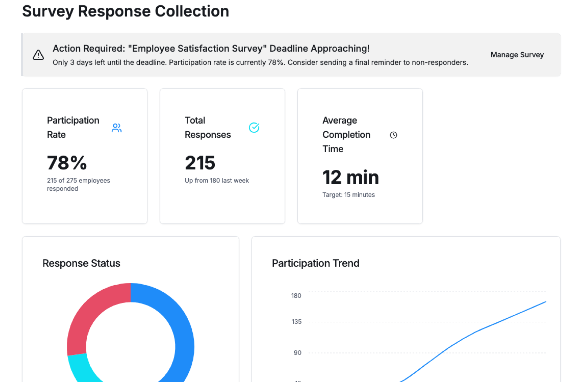This screenshot has height=382, width=588.
Task: Click the checkmark circle icon on Total Responses
Action: click(254, 128)
